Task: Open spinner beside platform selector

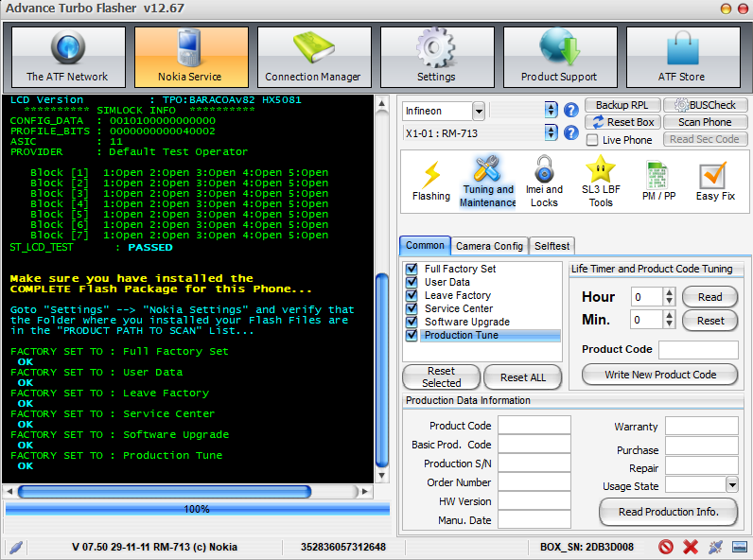Action: point(551,110)
